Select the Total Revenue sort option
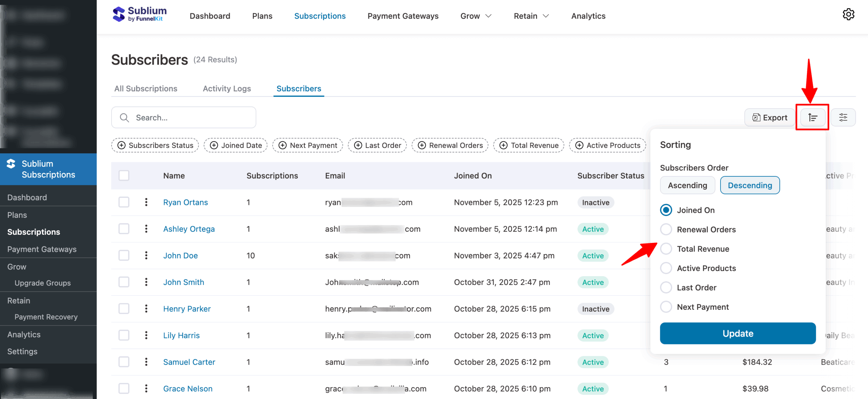Screen dimensions: 868x399 666,249
